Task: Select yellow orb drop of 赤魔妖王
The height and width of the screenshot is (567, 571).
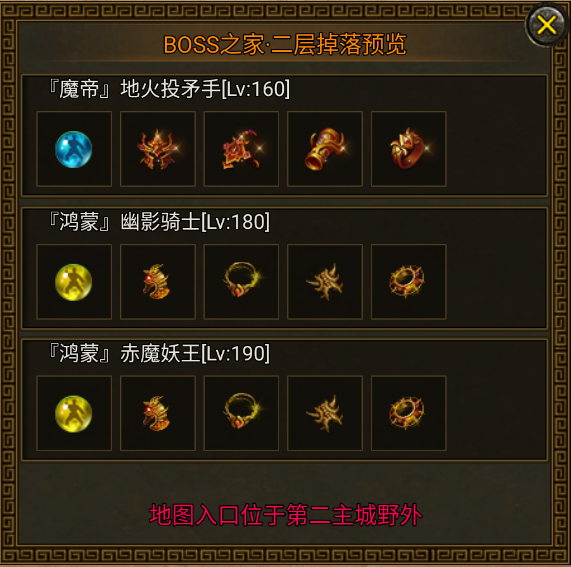Action: click(74, 413)
